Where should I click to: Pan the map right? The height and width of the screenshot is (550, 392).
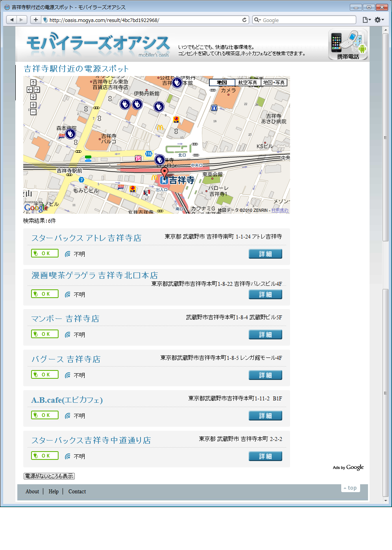[x=37, y=90]
